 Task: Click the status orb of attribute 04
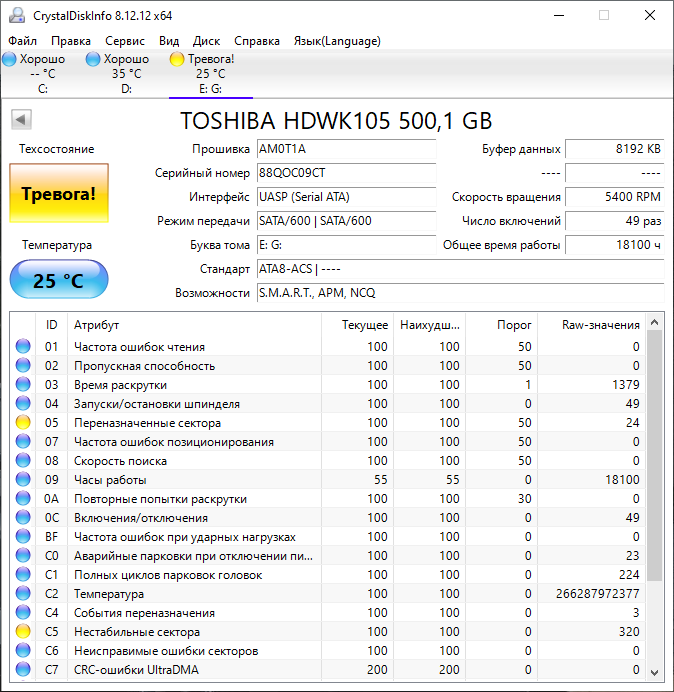[23, 403]
